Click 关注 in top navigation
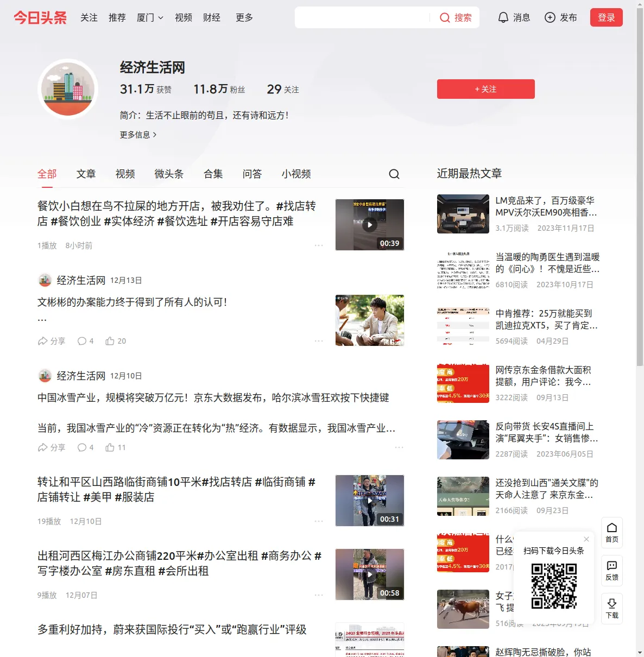Viewport: 644px width, 657px height. 89,17
